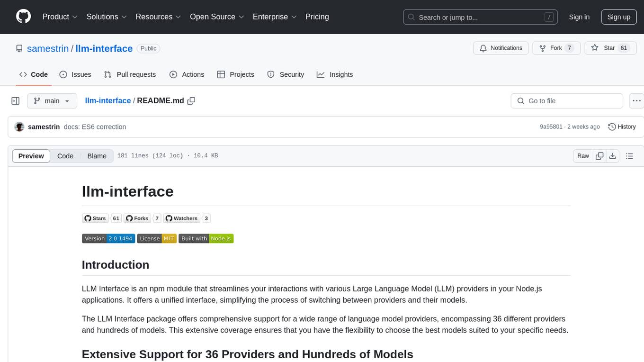Switch to the Insights tab
The image size is (644, 362).
[x=335, y=74]
